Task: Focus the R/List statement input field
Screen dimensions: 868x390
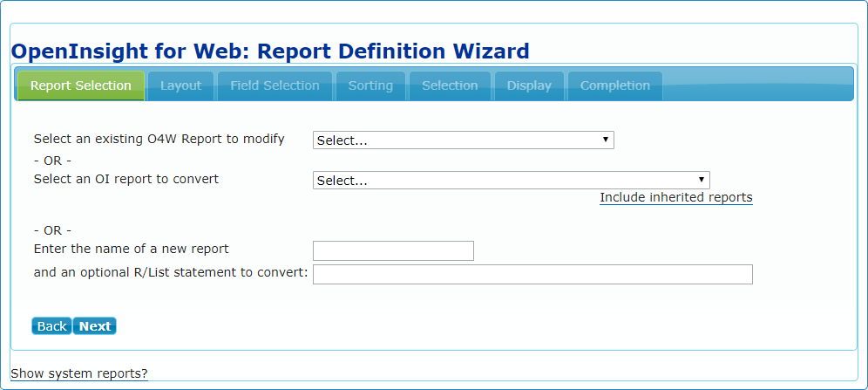Action: coord(532,274)
